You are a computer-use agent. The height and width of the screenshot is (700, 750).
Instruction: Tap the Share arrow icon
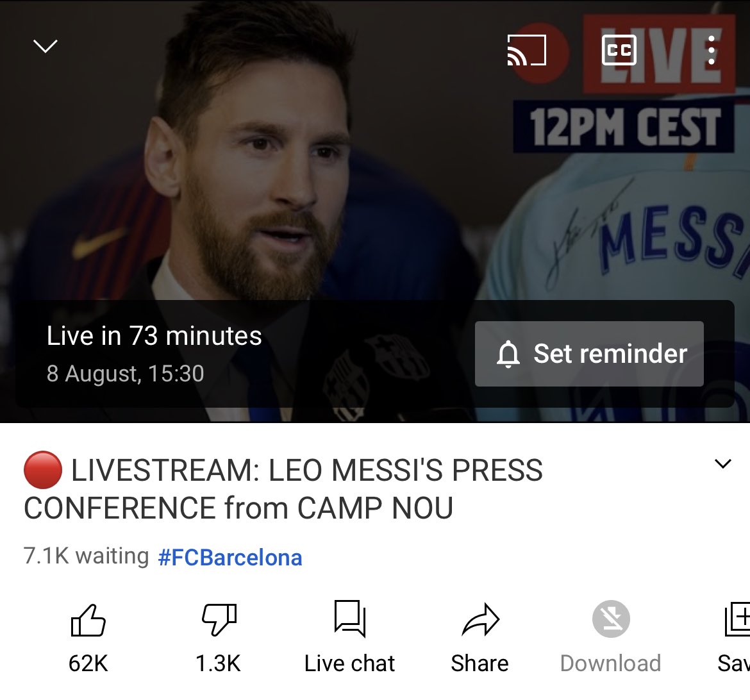(x=480, y=619)
